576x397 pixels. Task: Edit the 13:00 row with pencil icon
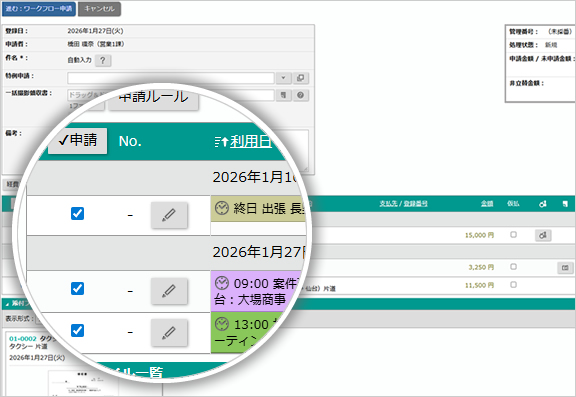(x=169, y=332)
